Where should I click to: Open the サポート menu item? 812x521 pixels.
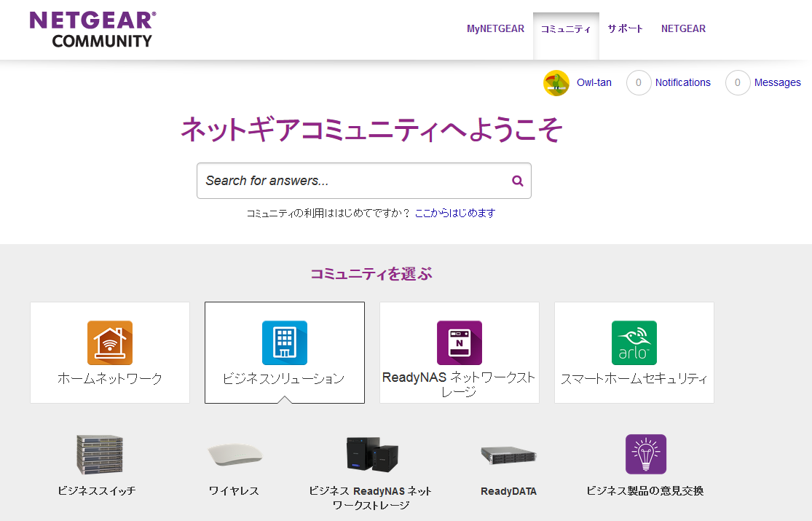pyautogui.click(x=626, y=29)
